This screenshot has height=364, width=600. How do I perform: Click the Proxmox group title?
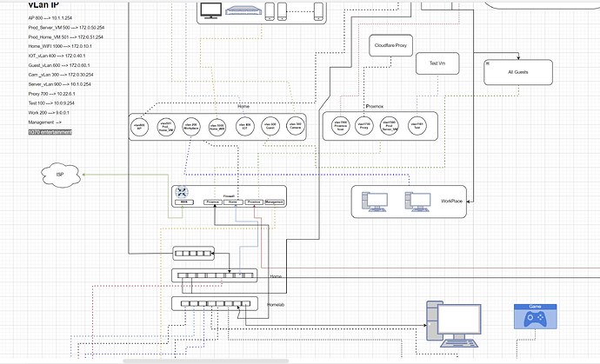point(374,107)
